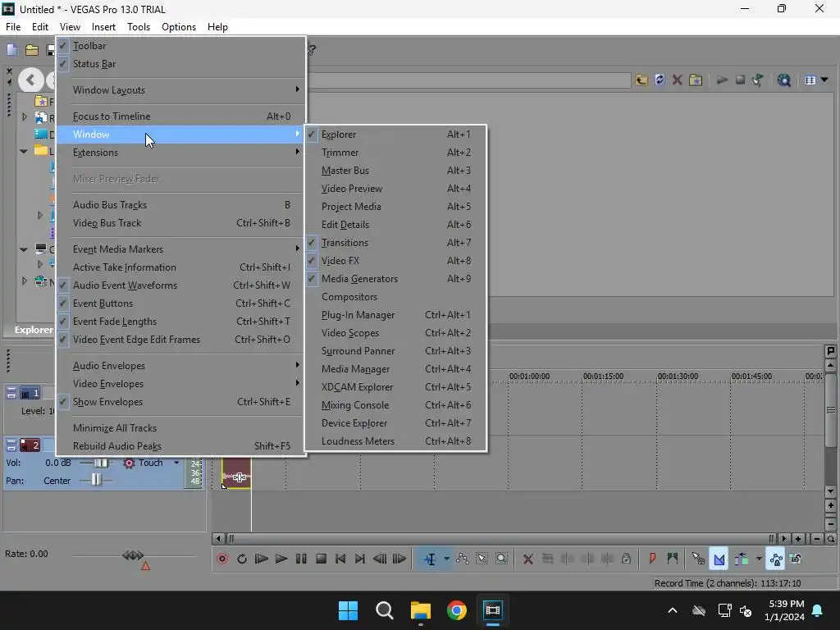This screenshot has width=840, height=630.
Task: Expand Extensions submenu
Action: (181, 153)
